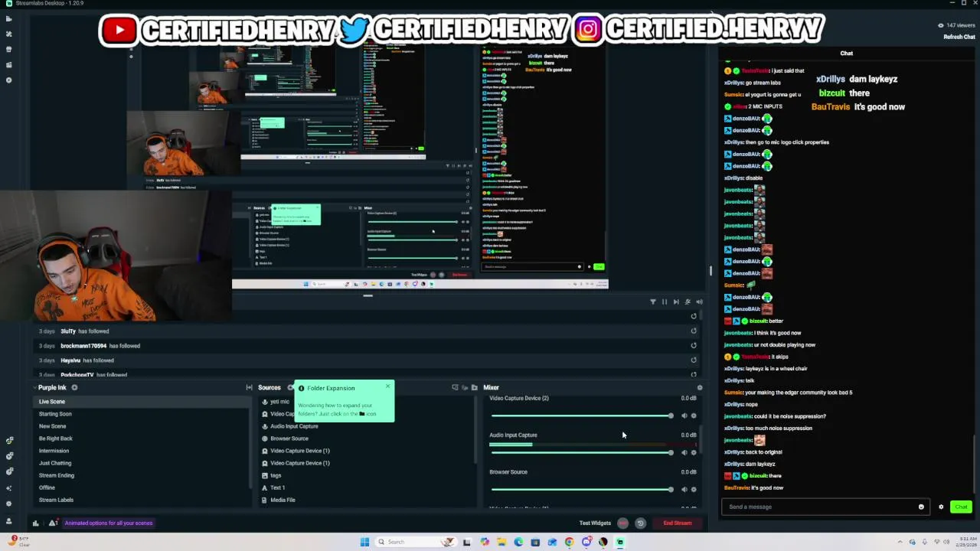Open the Mixer advanced audio settings gear
Viewport: 980px width, 551px height.
tap(699, 388)
